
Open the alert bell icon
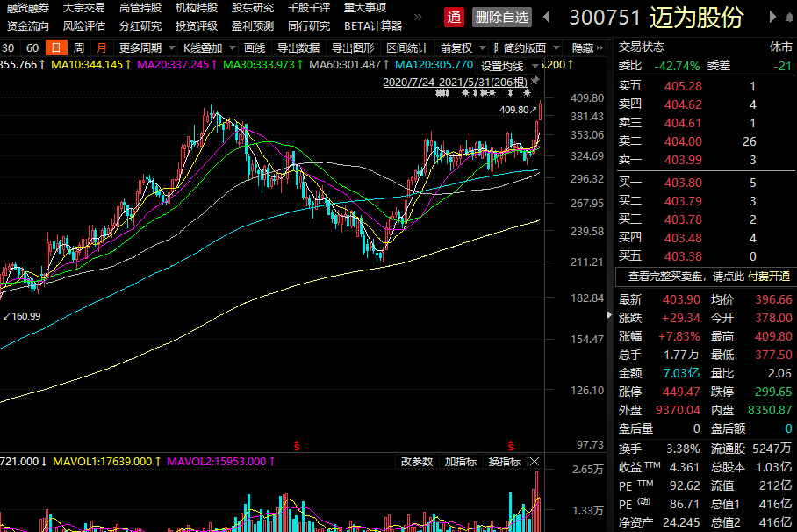790,18
